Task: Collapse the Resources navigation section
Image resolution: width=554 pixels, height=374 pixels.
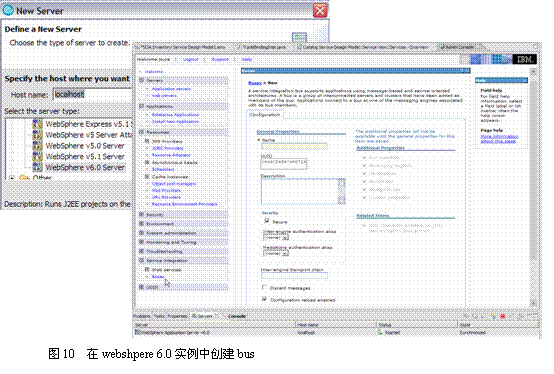Action: 141,132
